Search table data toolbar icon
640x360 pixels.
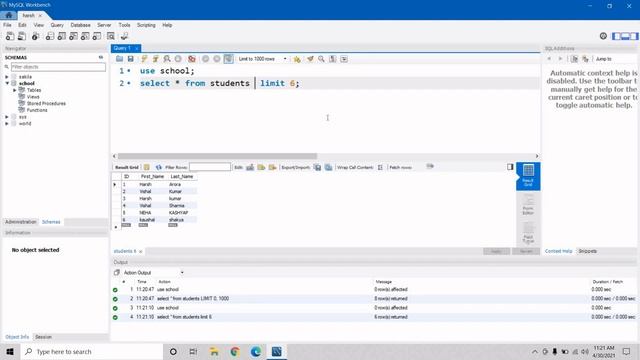tap(111, 36)
